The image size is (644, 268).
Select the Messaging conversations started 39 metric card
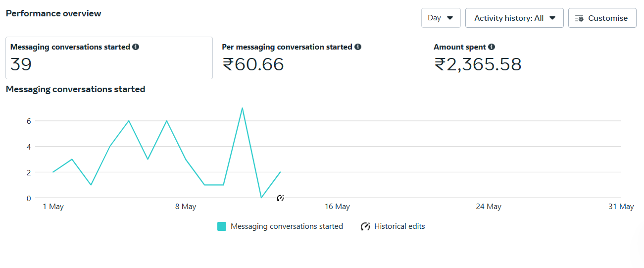point(109,58)
